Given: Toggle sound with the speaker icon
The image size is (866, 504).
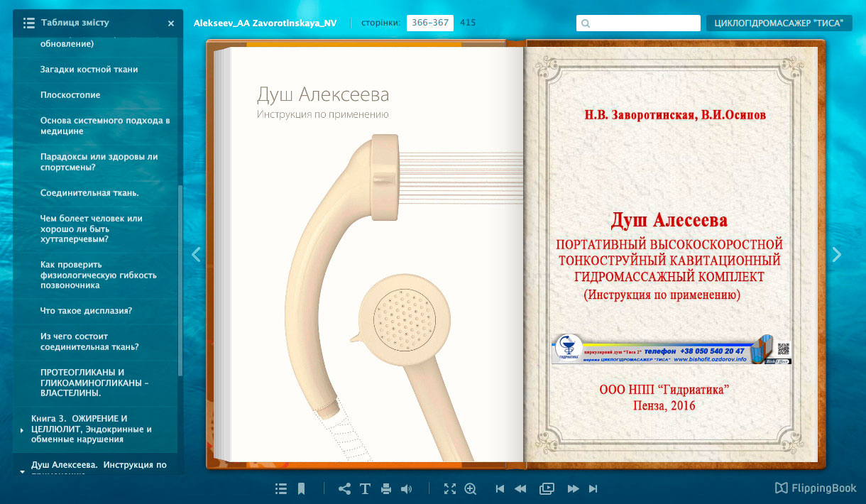Looking at the screenshot, I should tap(407, 488).
